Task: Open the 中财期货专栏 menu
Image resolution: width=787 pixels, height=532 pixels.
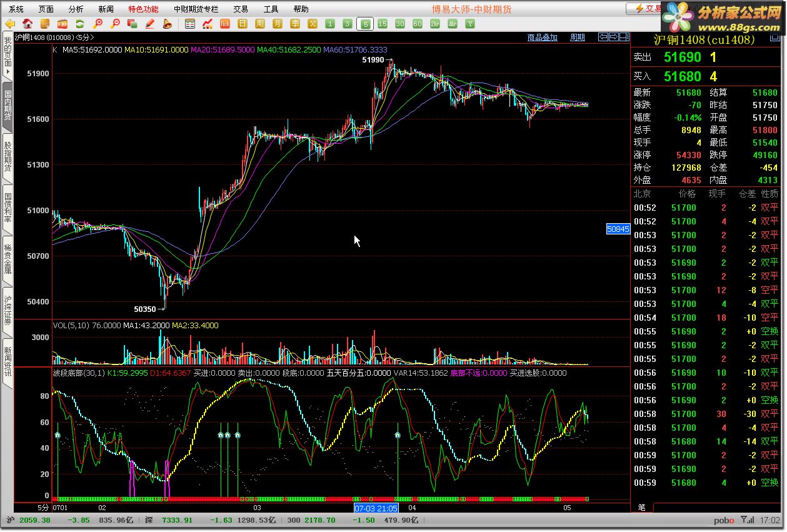Action: tap(196, 9)
